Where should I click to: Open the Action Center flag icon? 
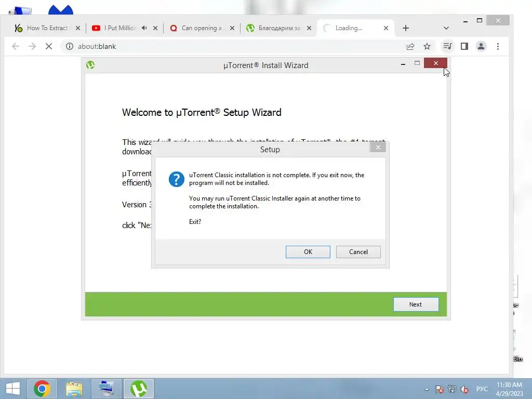tap(440, 389)
